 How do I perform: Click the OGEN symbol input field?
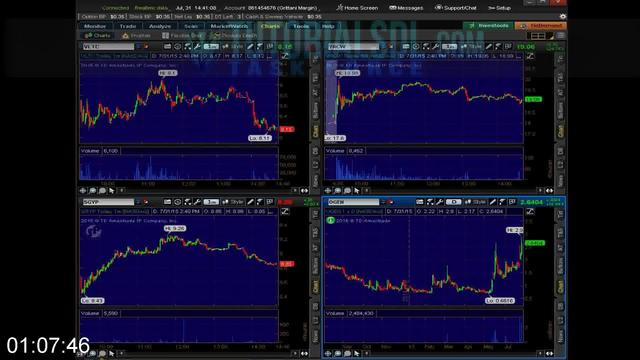(x=353, y=202)
